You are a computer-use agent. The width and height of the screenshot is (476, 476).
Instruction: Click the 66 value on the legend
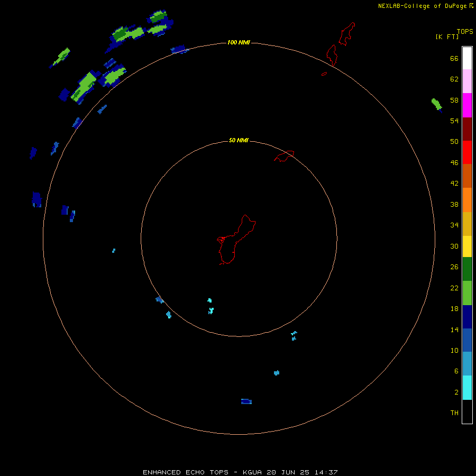454,58
